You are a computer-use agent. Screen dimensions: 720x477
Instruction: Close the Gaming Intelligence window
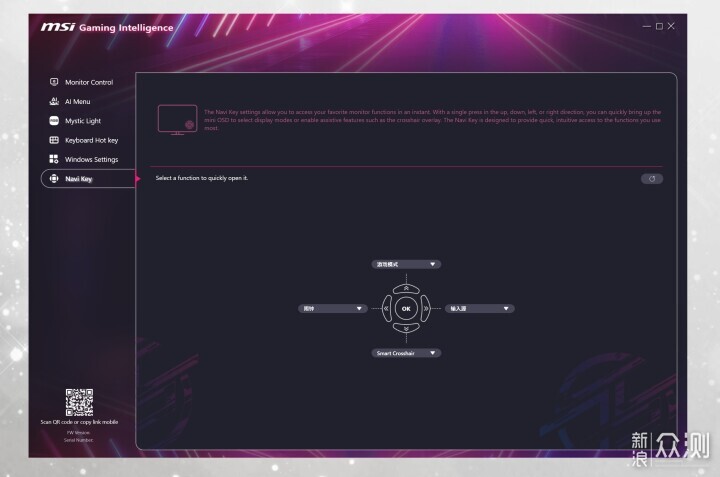click(671, 26)
